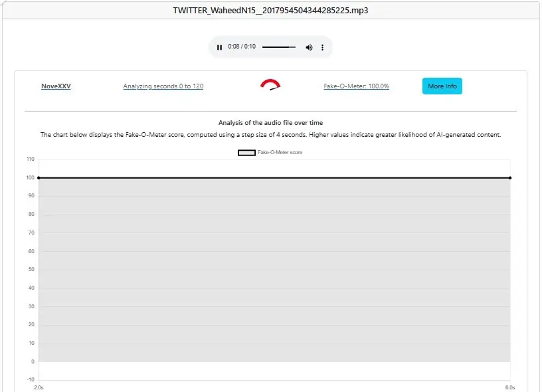Click the -10 value on the y-axis
Viewport: 542px width, 392px height.
(30, 380)
